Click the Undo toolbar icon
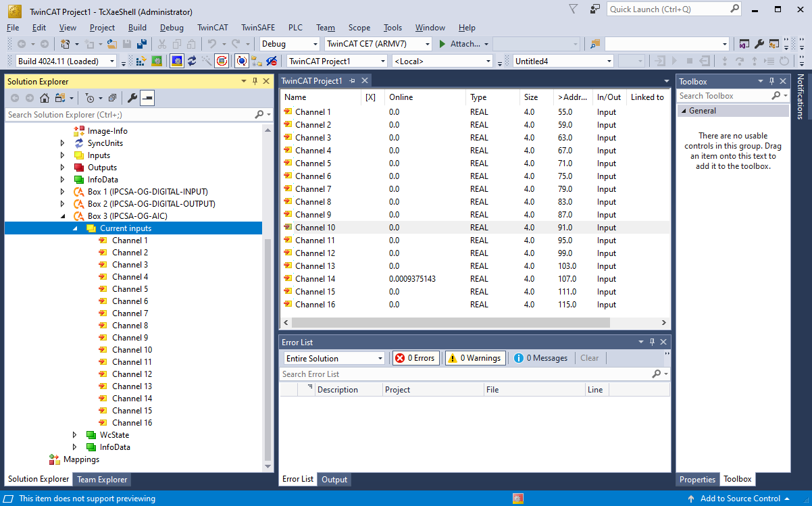 pyautogui.click(x=212, y=44)
